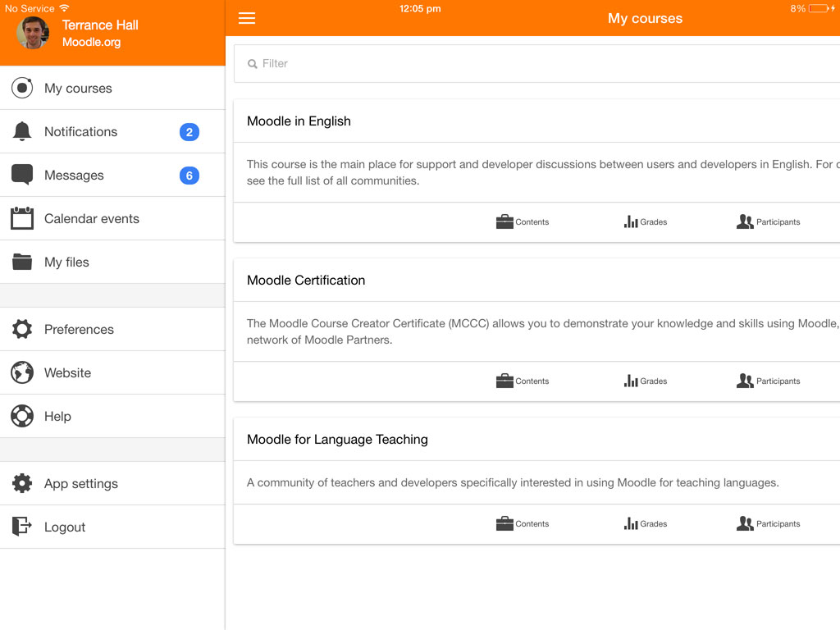Click the Preferences gear icon
This screenshot has height=630, width=840.
tap(22, 329)
